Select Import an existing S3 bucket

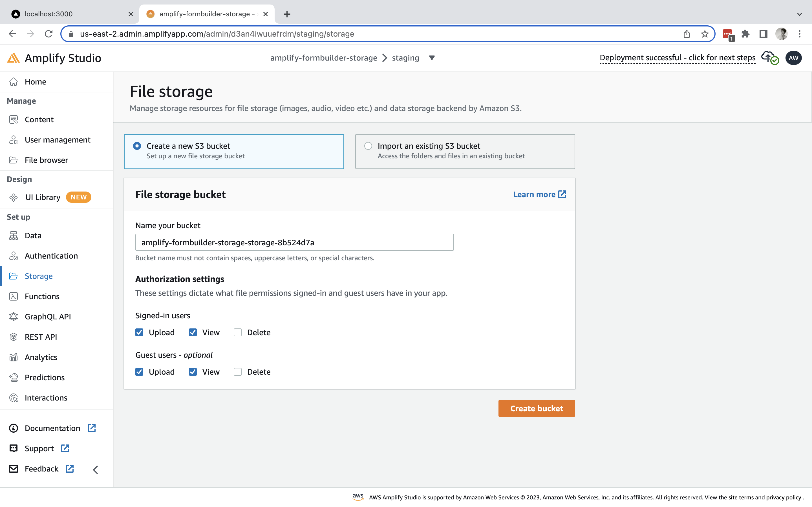[x=368, y=146]
